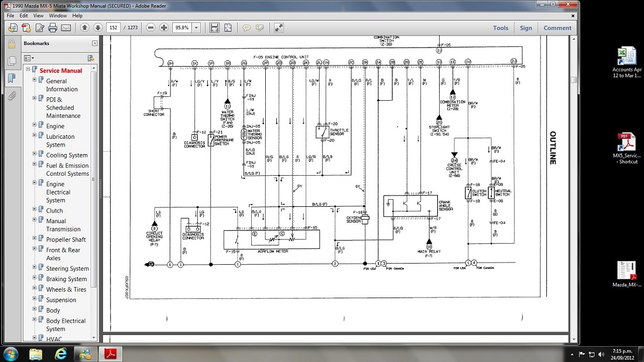Open the View menu
The height and width of the screenshot is (362, 644).
38,16
